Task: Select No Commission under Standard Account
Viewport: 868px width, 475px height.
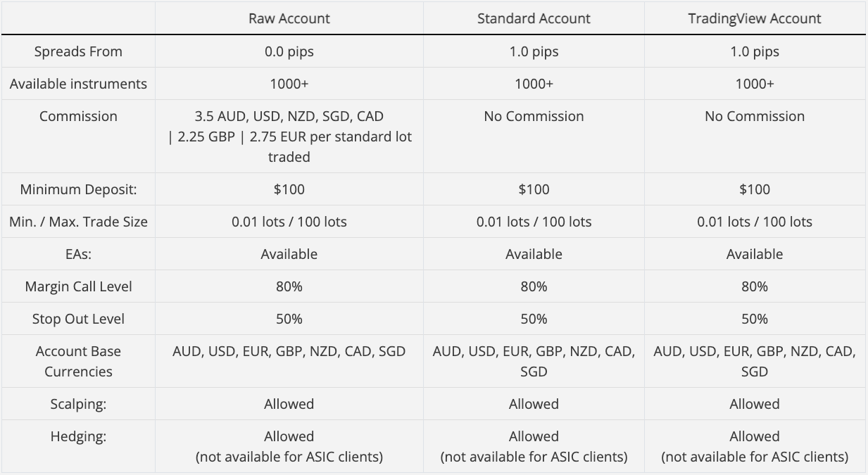Action: click(534, 116)
